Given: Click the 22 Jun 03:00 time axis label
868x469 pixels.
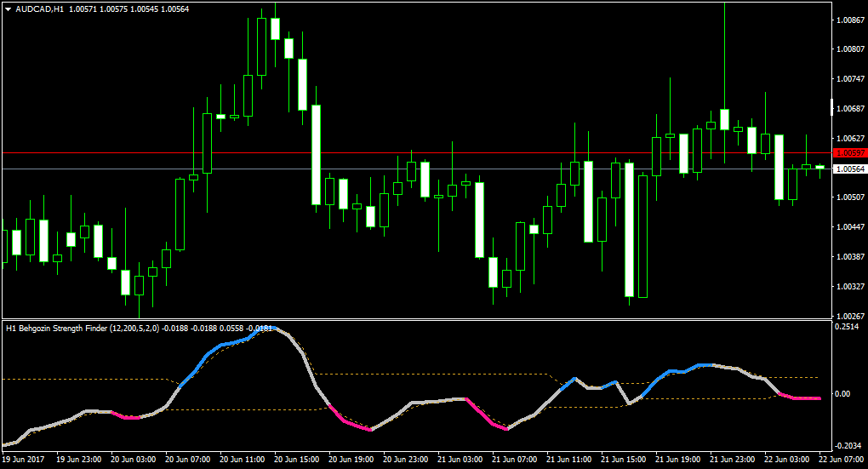Looking at the screenshot, I should [786, 460].
